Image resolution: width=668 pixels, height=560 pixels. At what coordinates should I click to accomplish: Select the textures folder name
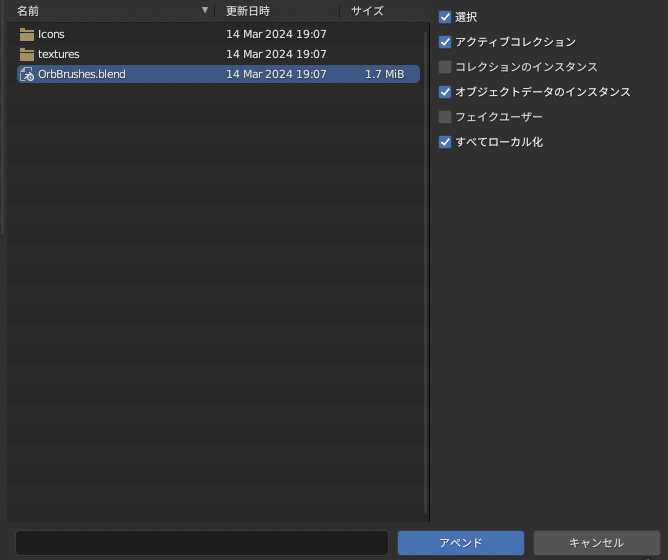59,54
